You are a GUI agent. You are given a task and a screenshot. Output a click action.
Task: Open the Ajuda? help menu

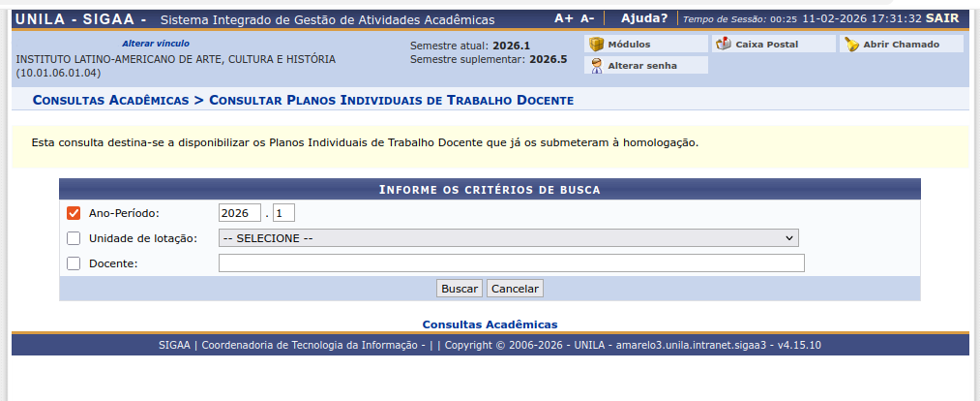click(644, 18)
